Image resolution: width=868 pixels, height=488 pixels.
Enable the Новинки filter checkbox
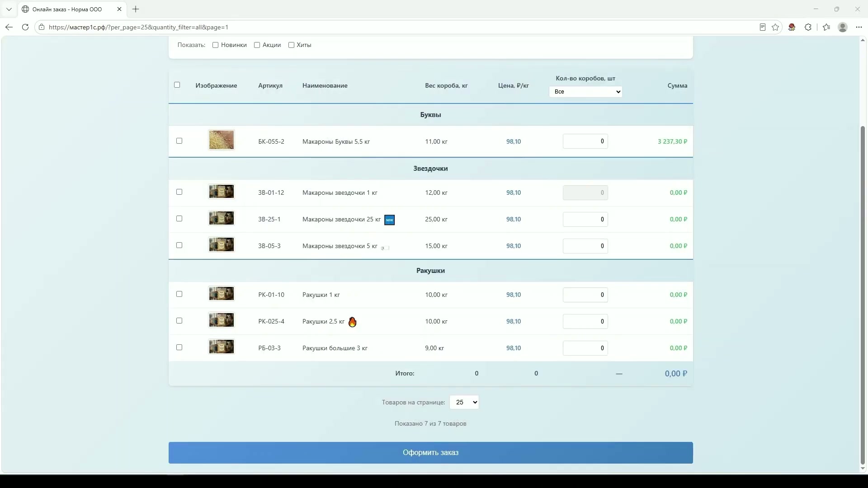coord(215,45)
